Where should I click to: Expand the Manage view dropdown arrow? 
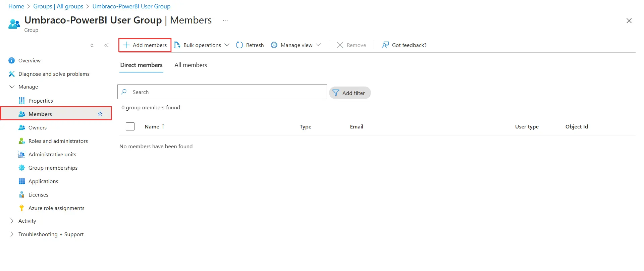tap(318, 45)
